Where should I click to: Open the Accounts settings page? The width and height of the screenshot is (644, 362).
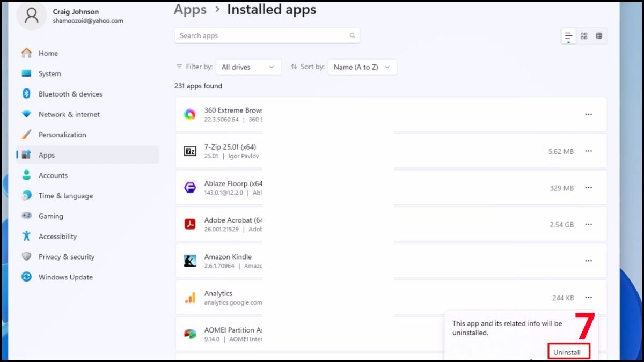point(87,175)
